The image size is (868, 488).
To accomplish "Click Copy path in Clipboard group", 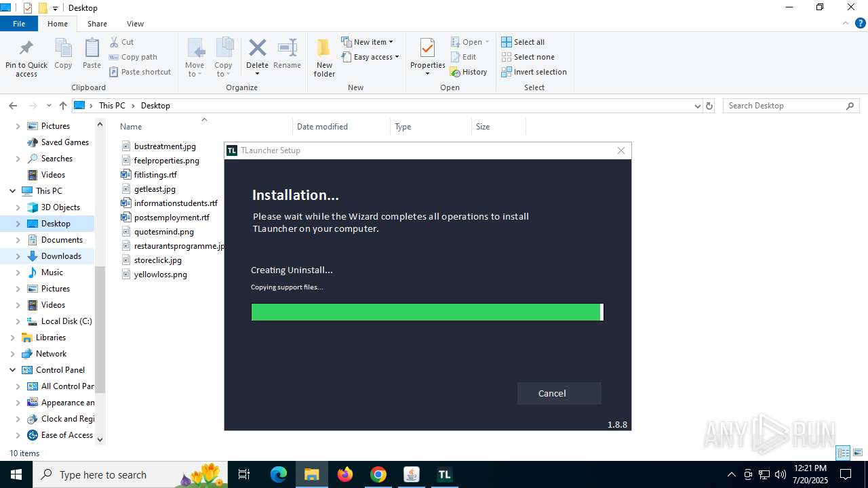I will [133, 57].
